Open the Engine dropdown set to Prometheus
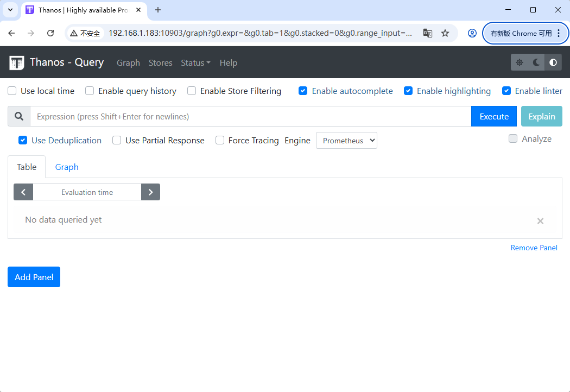 click(x=346, y=141)
